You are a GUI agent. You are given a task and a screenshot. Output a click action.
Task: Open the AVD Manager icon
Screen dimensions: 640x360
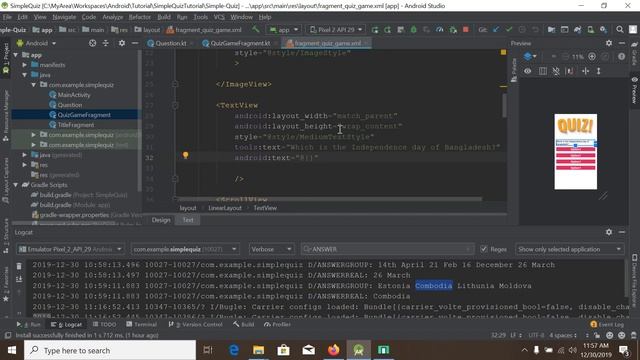pyautogui.click(x=590, y=29)
